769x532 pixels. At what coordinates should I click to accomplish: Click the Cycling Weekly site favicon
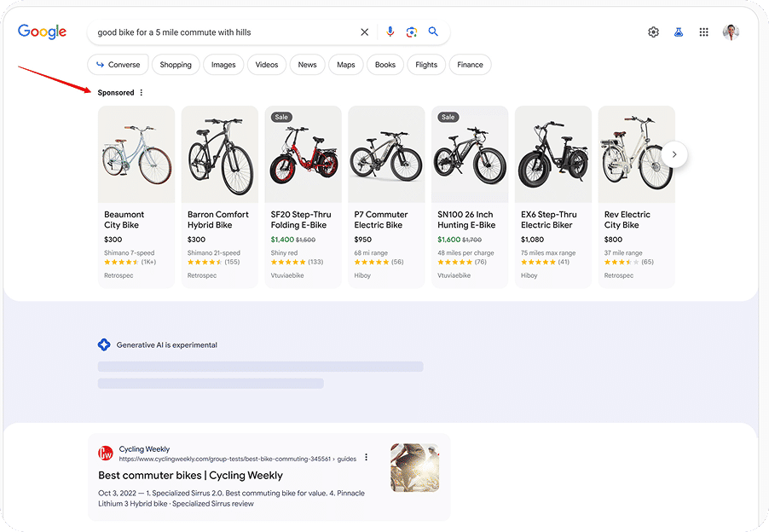coord(106,454)
